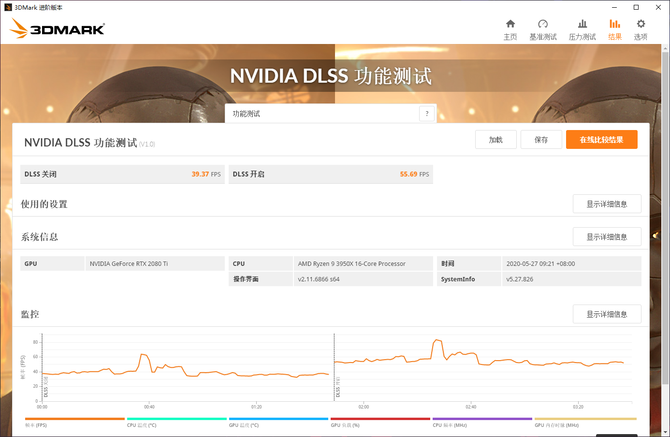The width and height of the screenshot is (670, 437).
Task: Click the question mark help button
Action: [427, 114]
